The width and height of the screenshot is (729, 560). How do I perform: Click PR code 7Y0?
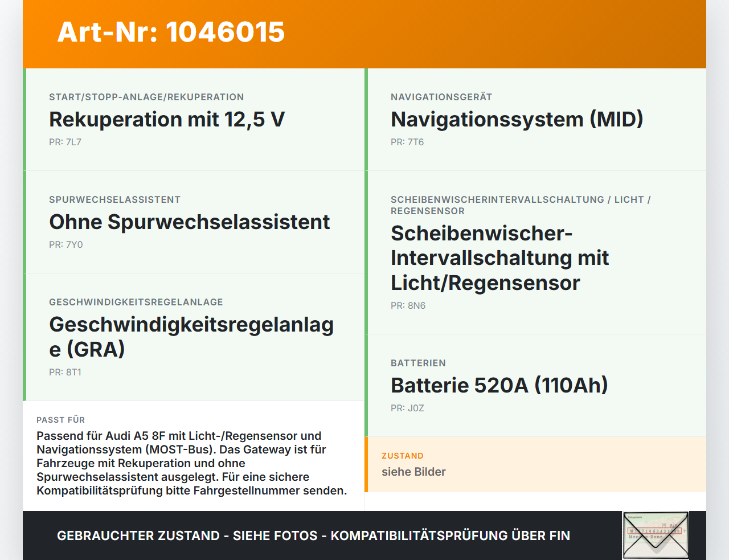point(66,245)
